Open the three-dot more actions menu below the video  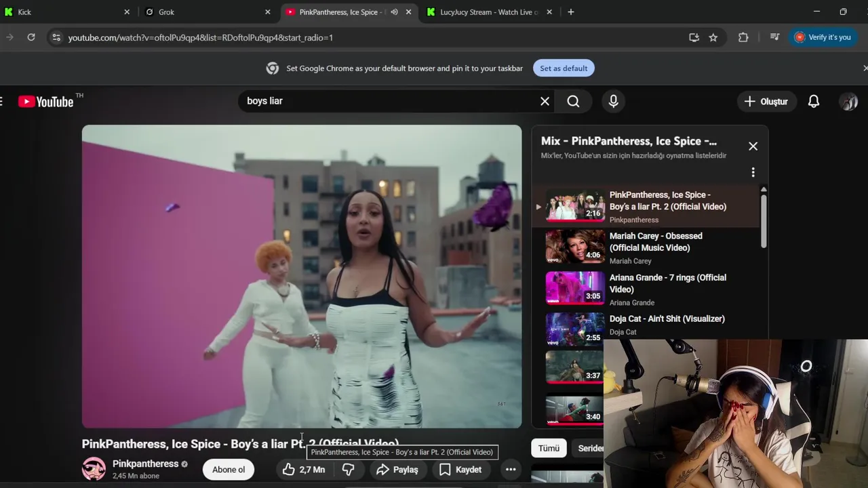pyautogui.click(x=511, y=469)
